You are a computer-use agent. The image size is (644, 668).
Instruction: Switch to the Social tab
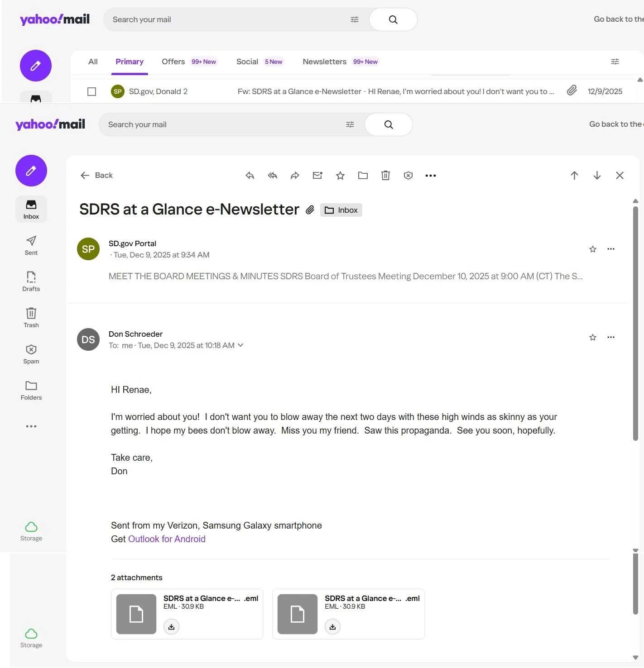(247, 62)
